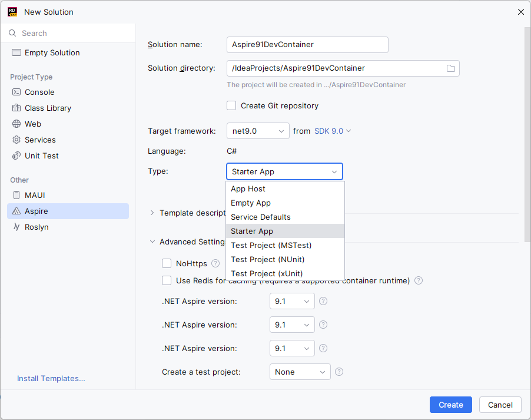Open the Services project type
The image size is (531, 420).
40,140
